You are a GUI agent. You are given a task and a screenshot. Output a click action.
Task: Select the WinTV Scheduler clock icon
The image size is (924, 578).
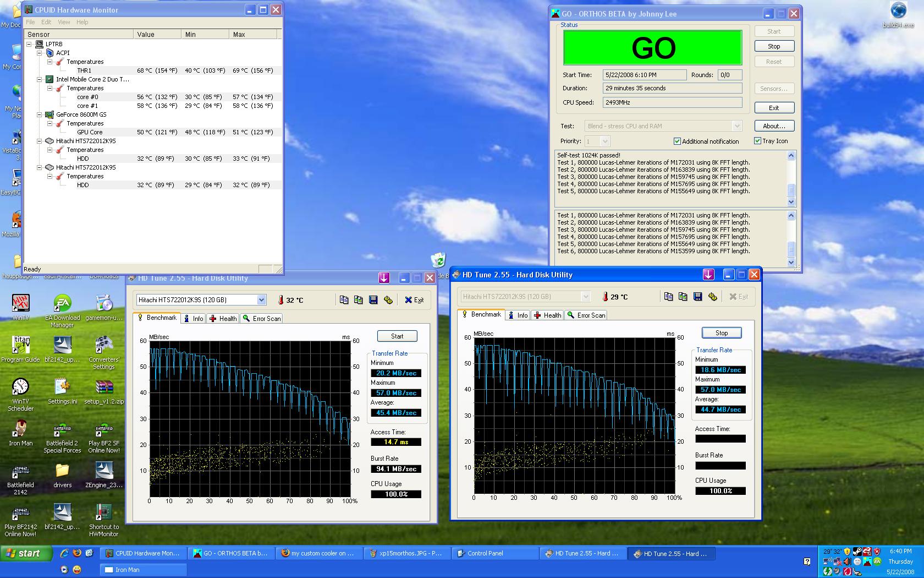tap(21, 395)
